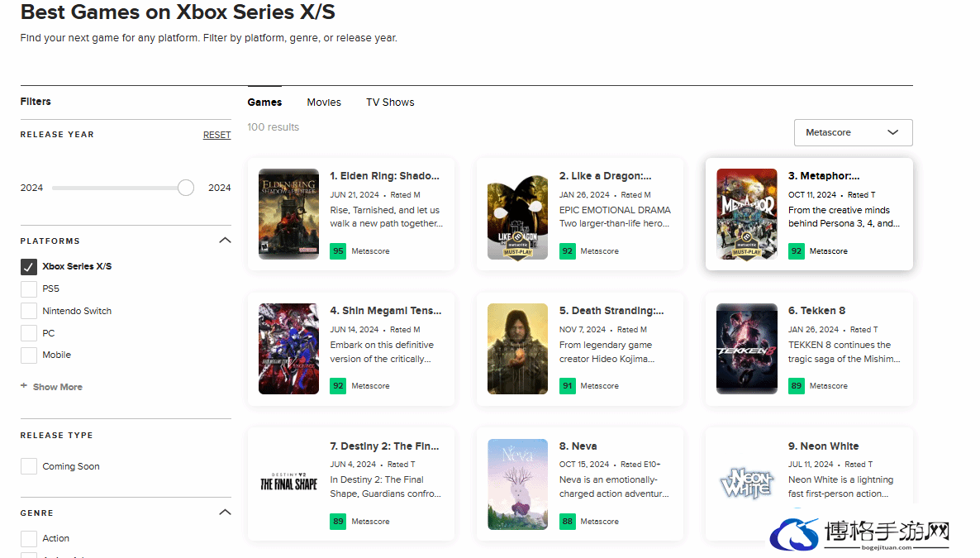The height and width of the screenshot is (558, 980).
Task: Collapse the Platforms filter section
Action: click(x=225, y=241)
